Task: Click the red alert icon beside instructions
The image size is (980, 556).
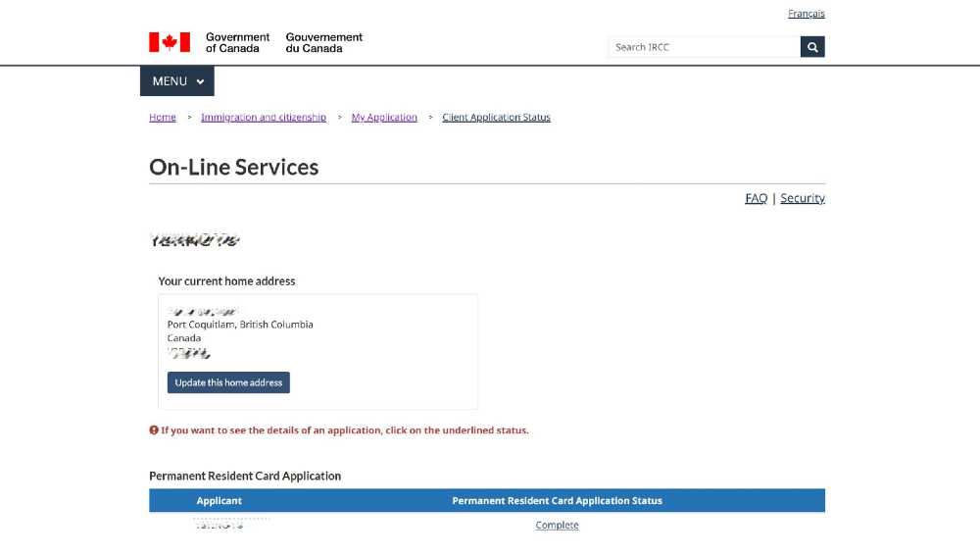Action: 154,430
